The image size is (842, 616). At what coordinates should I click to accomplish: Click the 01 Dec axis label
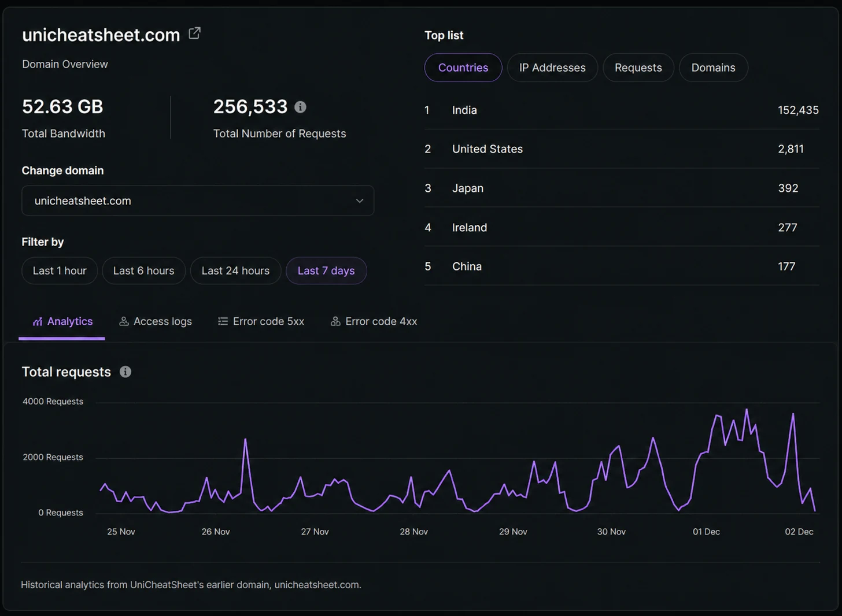706,532
